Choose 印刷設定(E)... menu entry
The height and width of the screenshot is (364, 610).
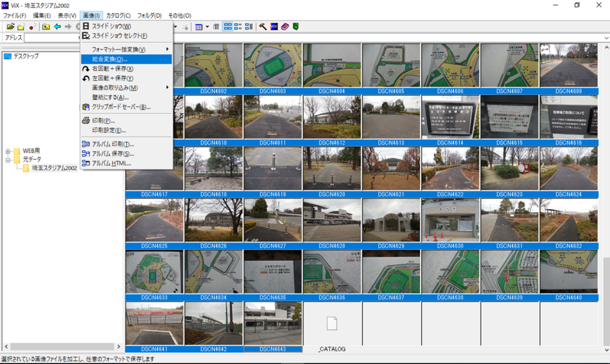126,130
